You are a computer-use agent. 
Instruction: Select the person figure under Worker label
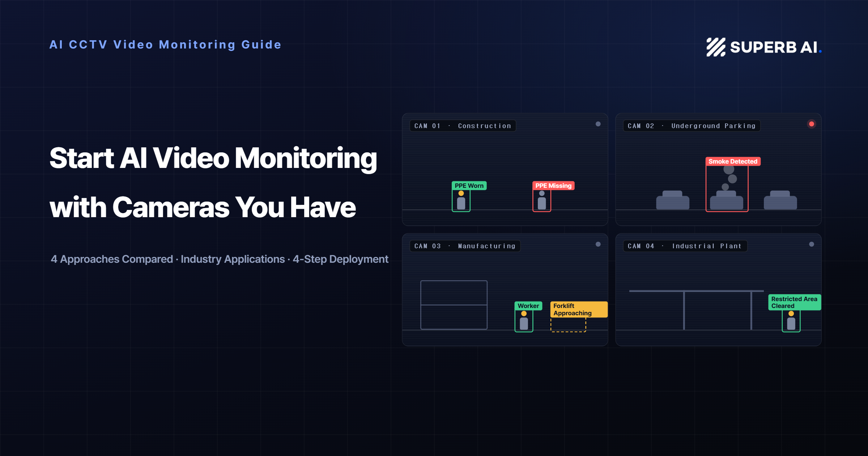524,320
